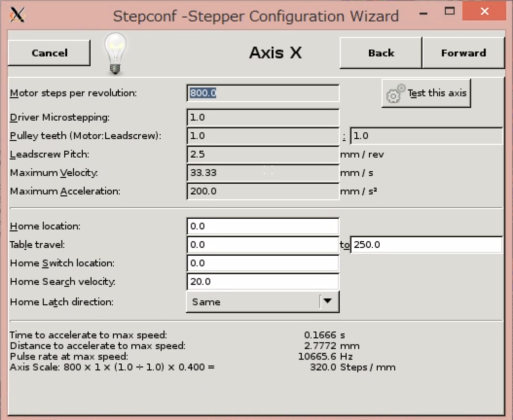The height and width of the screenshot is (420, 513).
Task: Click the Table travel start field
Action: 263,244
